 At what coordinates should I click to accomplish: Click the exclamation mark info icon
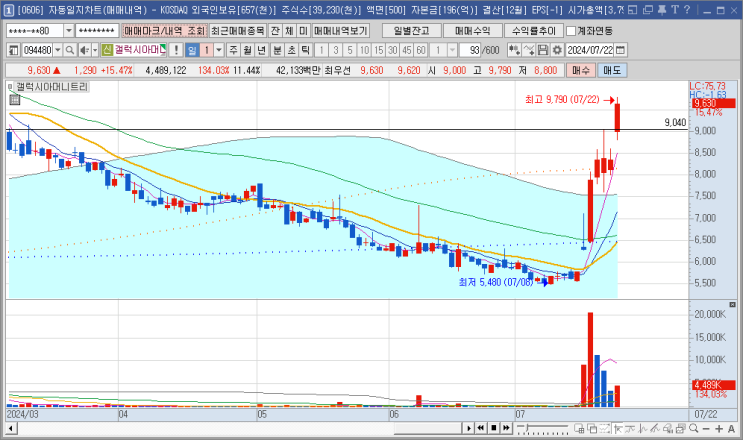(176, 50)
